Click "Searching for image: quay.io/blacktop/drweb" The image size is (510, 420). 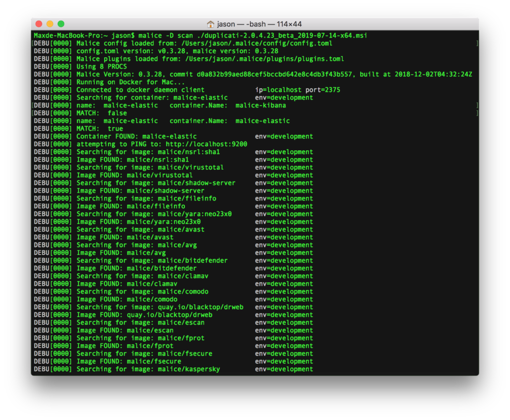160,308
